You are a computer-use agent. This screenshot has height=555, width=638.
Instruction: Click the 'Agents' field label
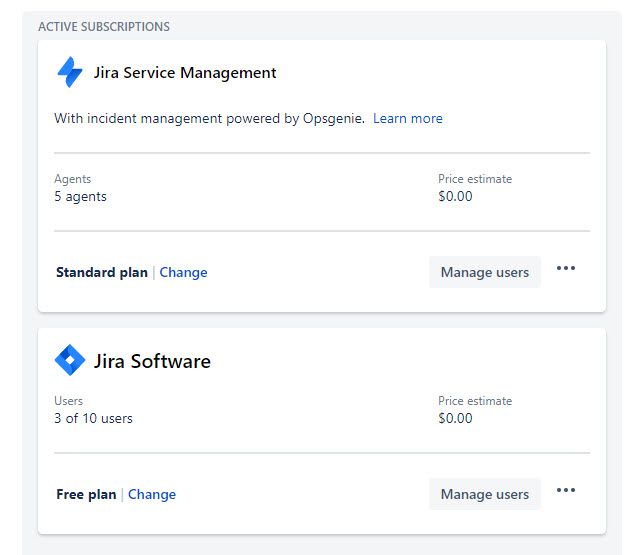72,179
